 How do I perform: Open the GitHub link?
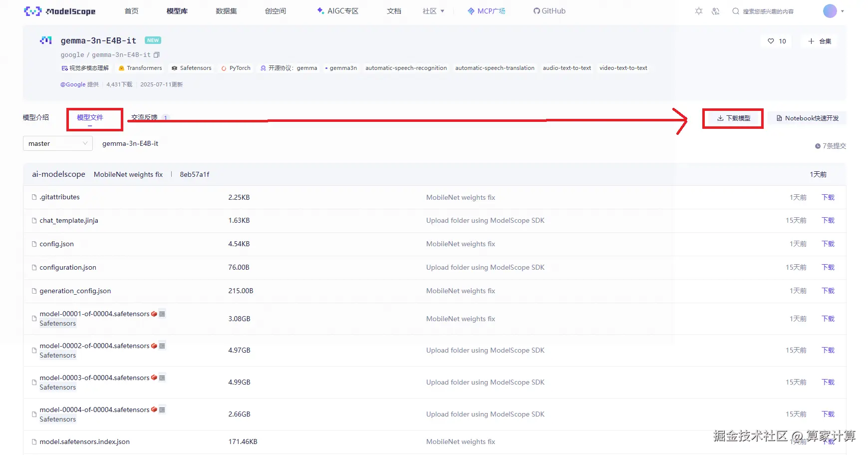coord(550,11)
